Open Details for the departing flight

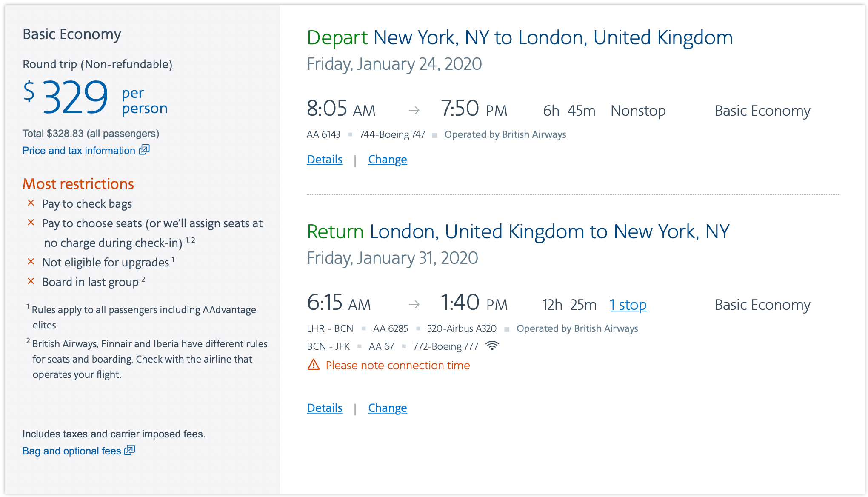click(x=325, y=160)
